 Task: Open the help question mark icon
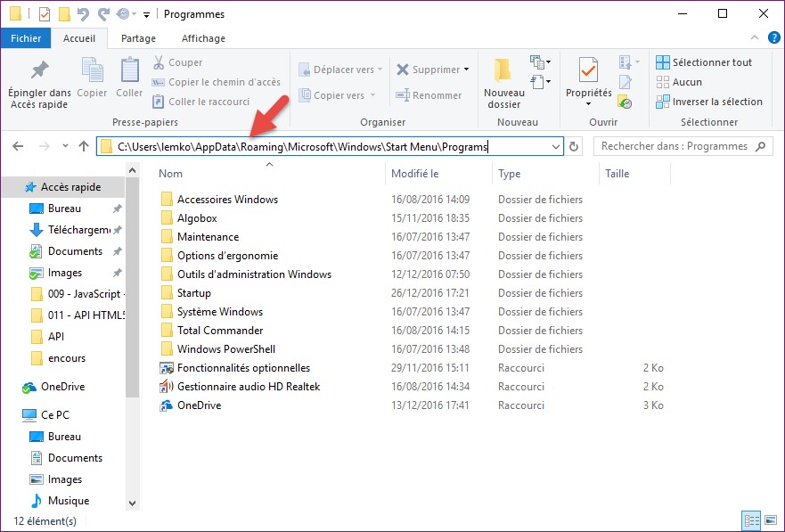(x=773, y=38)
